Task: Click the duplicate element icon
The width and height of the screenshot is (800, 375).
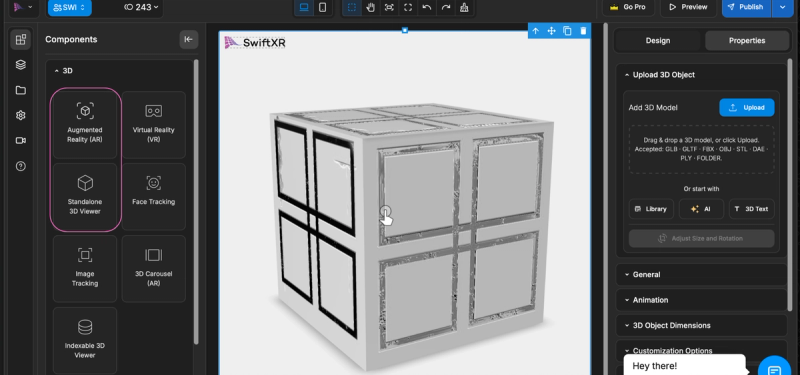Action: [567, 31]
